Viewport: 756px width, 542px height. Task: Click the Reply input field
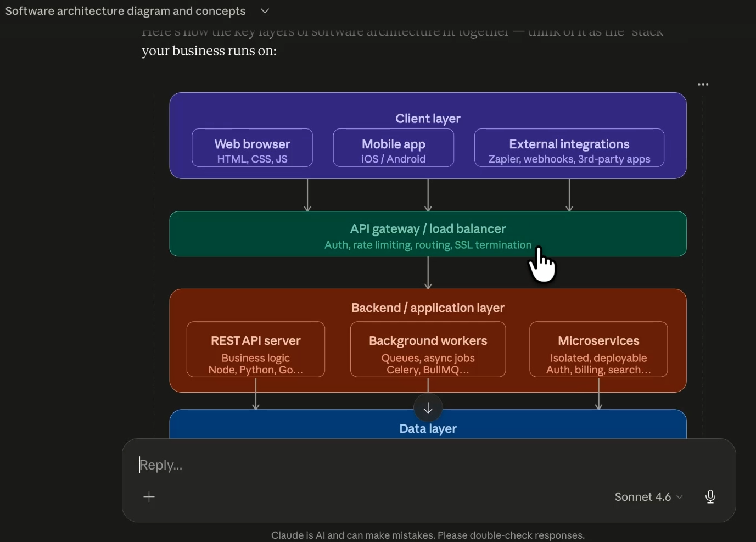[x=329, y=465]
